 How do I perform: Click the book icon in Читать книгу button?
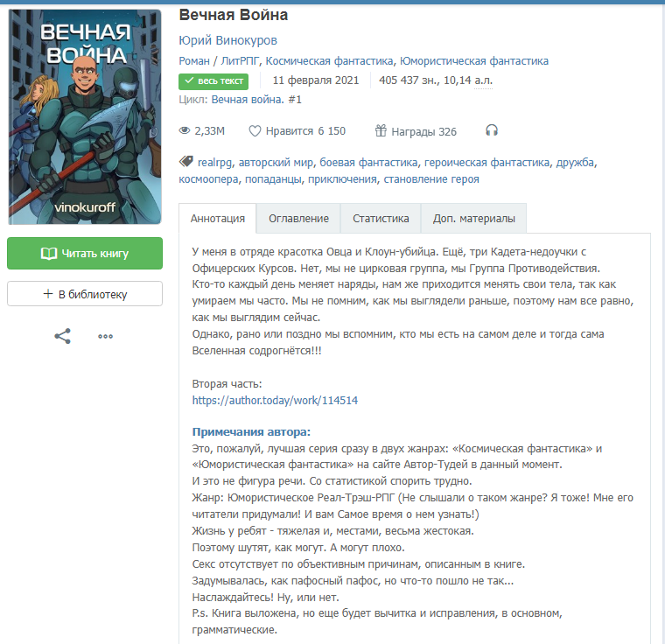(x=49, y=253)
